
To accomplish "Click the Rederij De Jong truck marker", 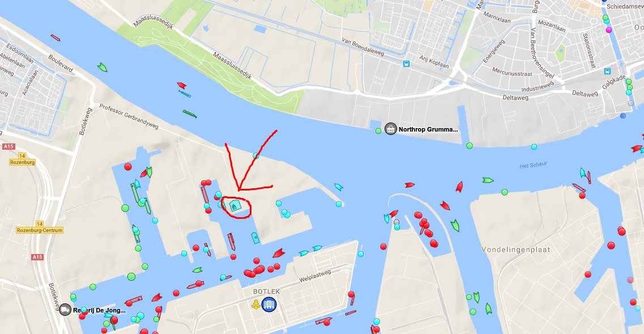I will 65,309.
